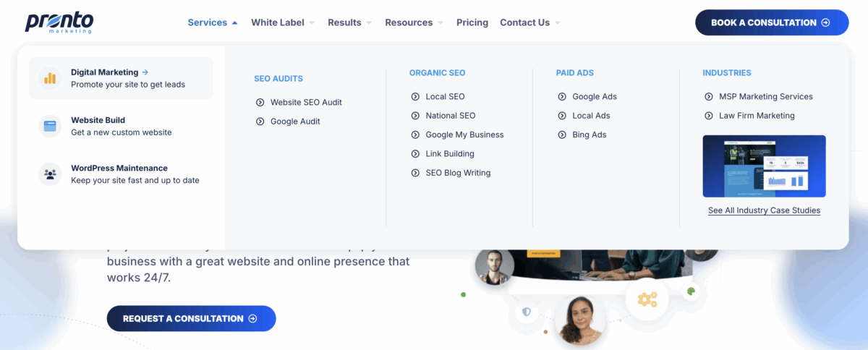Open the Results menu item
The image size is (868, 350).
(x=344, y=22)
